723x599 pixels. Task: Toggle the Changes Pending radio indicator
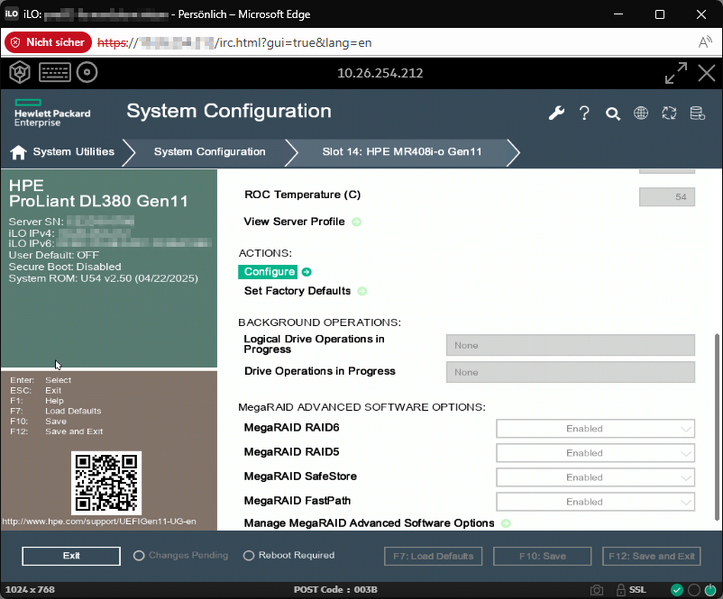139,556
